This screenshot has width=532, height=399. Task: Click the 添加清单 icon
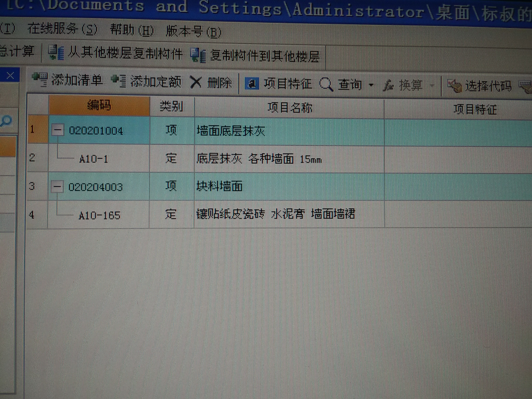point(40,79)
